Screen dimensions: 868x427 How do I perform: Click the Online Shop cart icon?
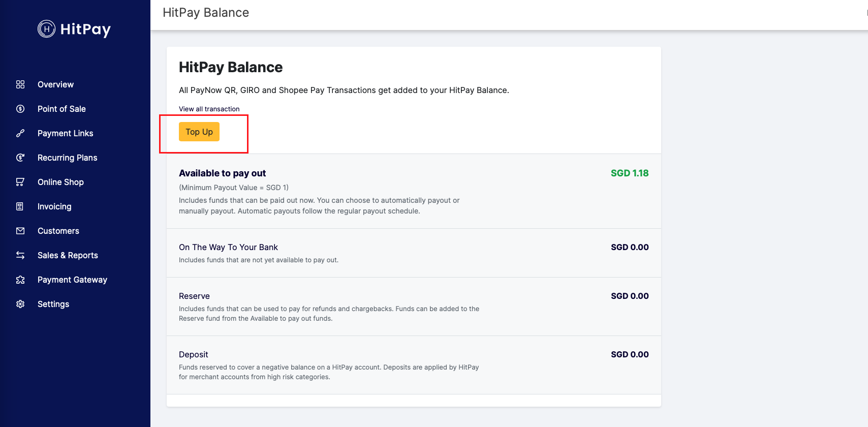pos(20,182)
